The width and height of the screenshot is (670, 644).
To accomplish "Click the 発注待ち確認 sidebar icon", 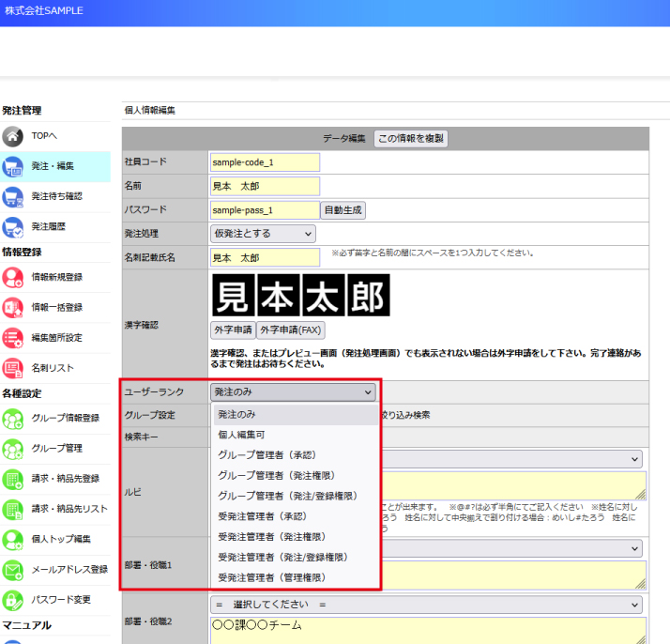I will tap(13, 196).
